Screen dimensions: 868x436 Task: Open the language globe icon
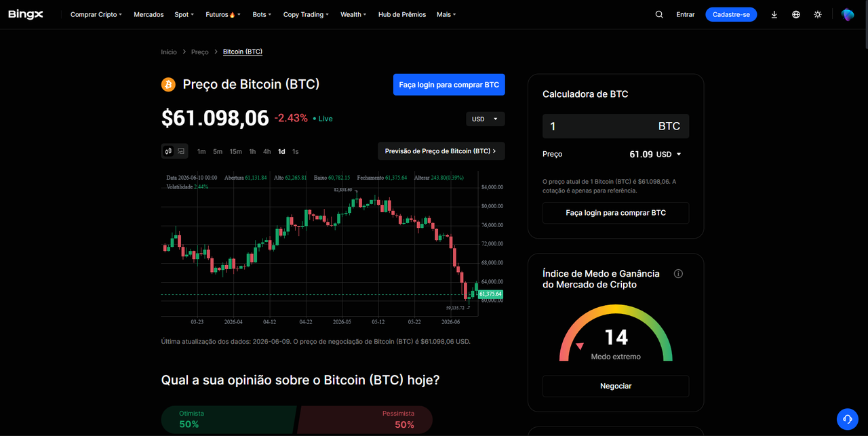point(796,14)
